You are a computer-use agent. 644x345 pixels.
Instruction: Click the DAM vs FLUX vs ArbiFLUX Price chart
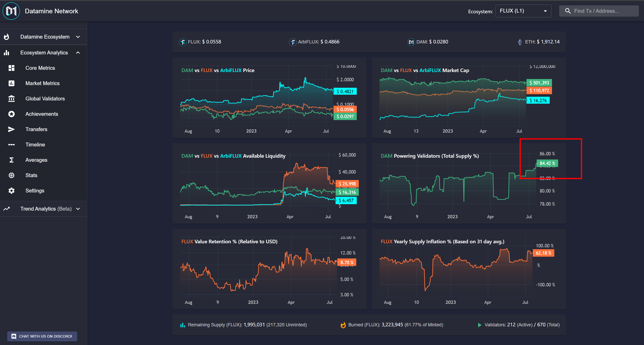(x=269, y=98)
